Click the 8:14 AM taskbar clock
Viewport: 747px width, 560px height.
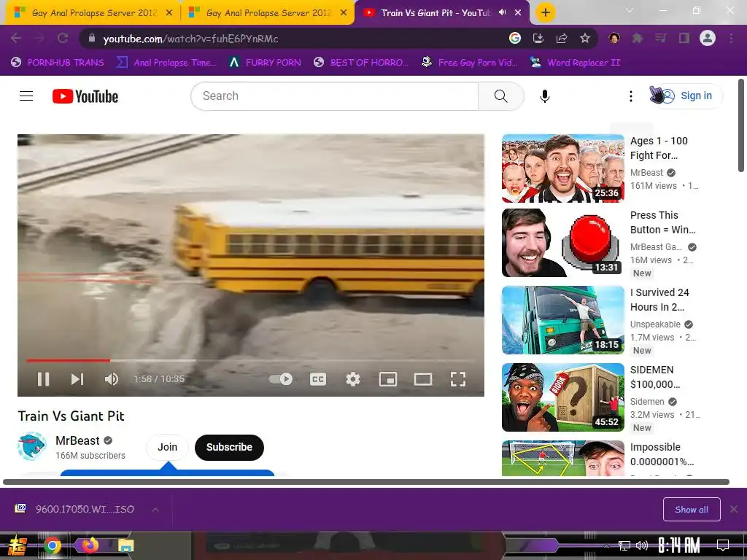[679, 545]
